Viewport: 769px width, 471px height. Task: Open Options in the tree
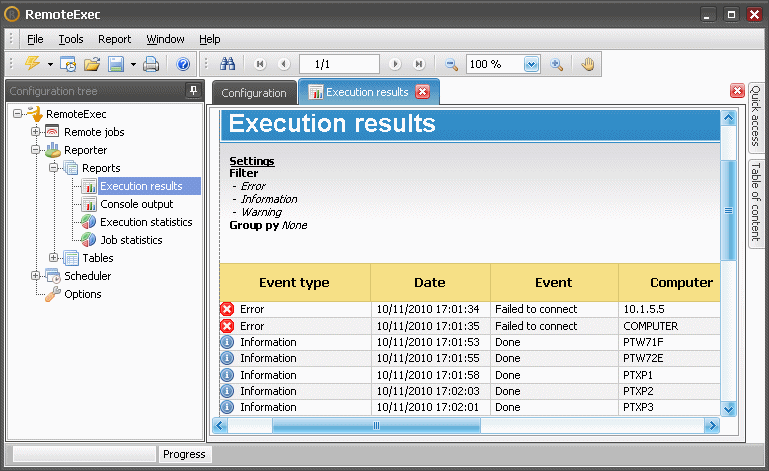coord(83,294)
